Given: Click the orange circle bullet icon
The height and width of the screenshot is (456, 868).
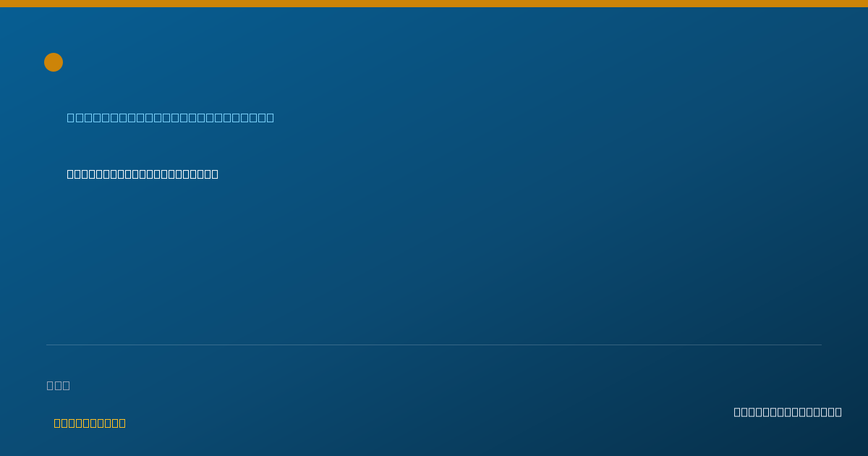Looking at the screenshot, I should [x=54, y=62].
